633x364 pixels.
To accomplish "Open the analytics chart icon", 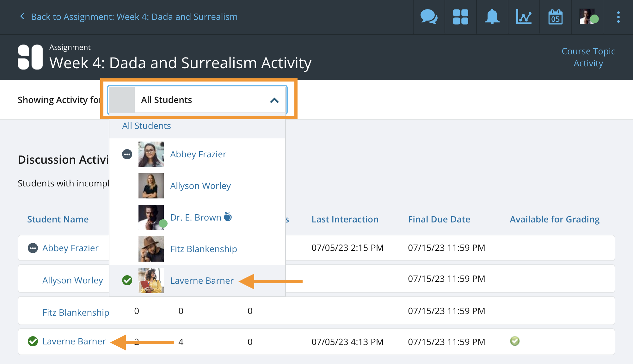I will point(524,17).
